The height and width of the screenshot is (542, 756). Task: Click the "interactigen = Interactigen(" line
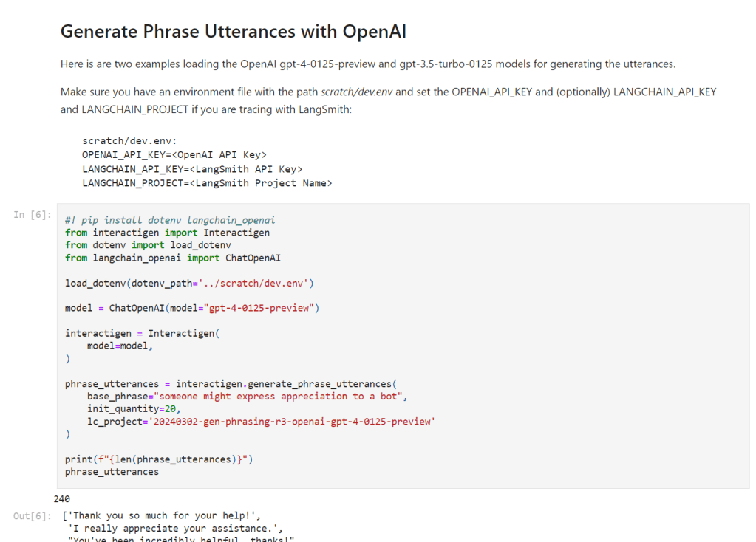pyautogui.click(x=142, y=334)
